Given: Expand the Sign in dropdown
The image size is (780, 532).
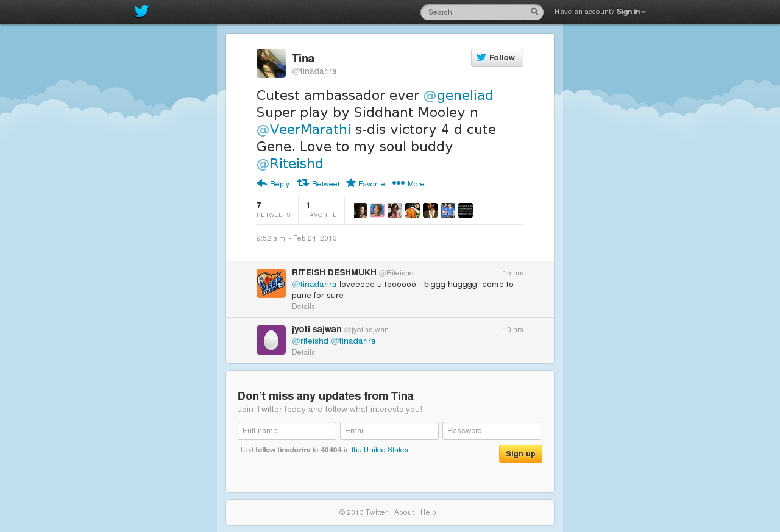Looking at the screenshot, I should click(631, 12).
